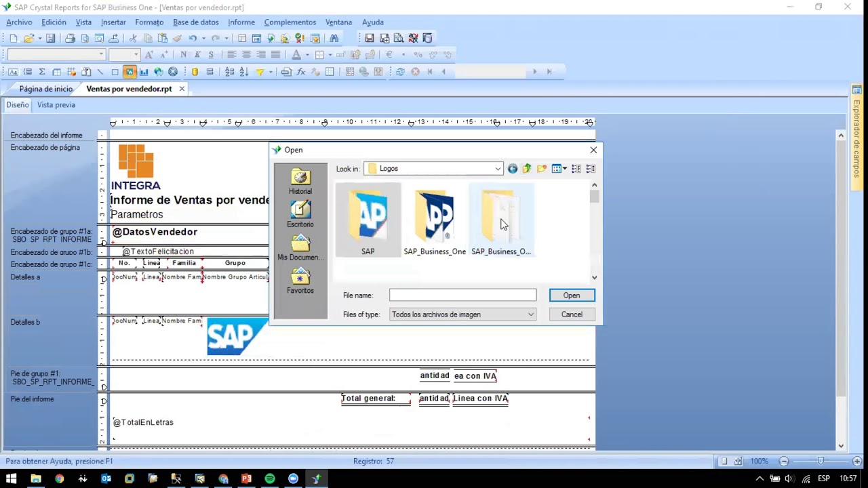Open the Base de datos menu
This screenshot has height=488, width=868.
(x=195, y=22)
